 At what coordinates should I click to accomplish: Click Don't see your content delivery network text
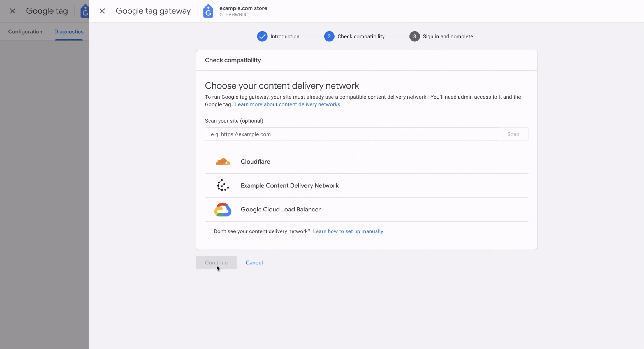pos(262,231)
